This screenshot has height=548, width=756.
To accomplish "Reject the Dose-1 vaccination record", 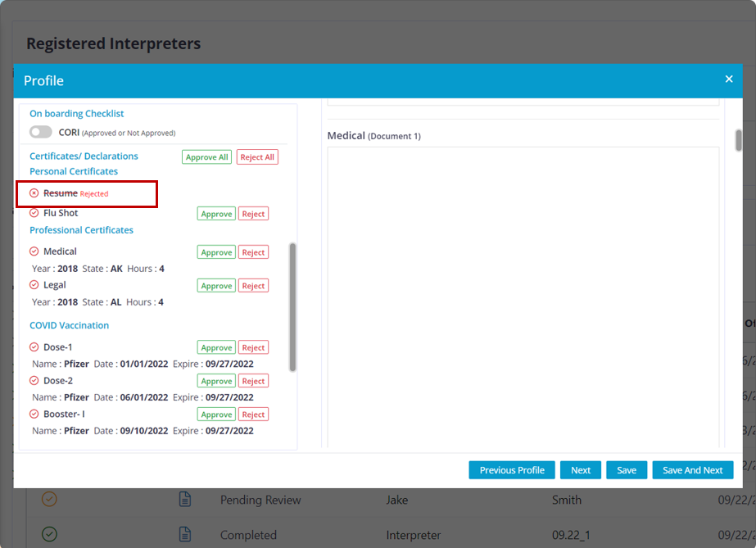I will (x=253, y=347).
